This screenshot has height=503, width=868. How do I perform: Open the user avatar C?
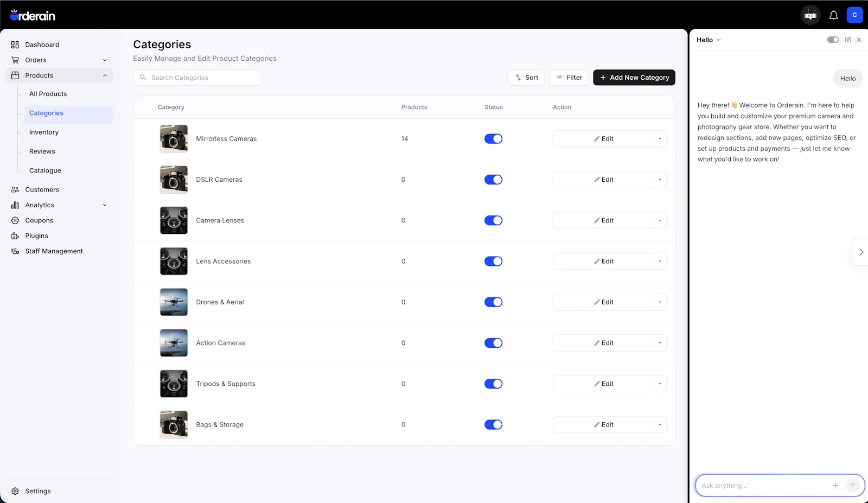854,15
